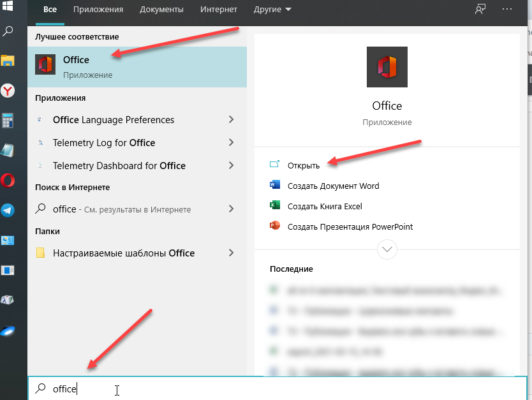Switch to the Все tab
This screenshot has width=532, height=400.
[x=50, y=10]
